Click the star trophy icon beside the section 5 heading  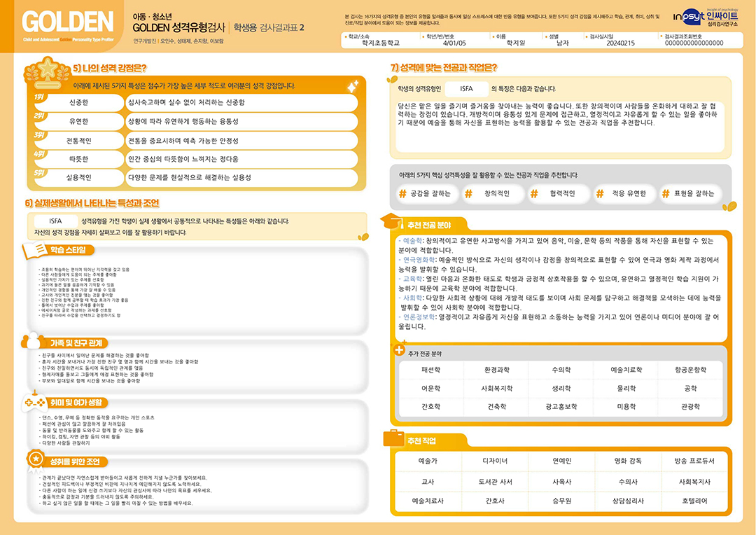tap(48, 69)
